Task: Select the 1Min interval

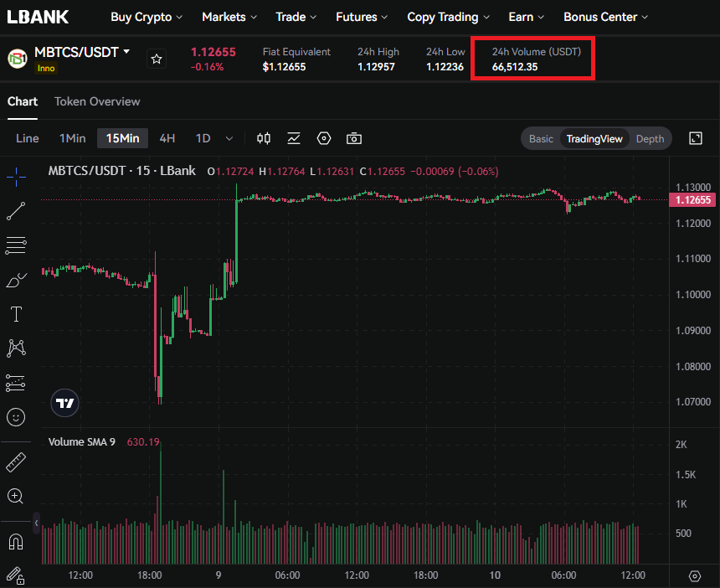Action: coord(73,138)
